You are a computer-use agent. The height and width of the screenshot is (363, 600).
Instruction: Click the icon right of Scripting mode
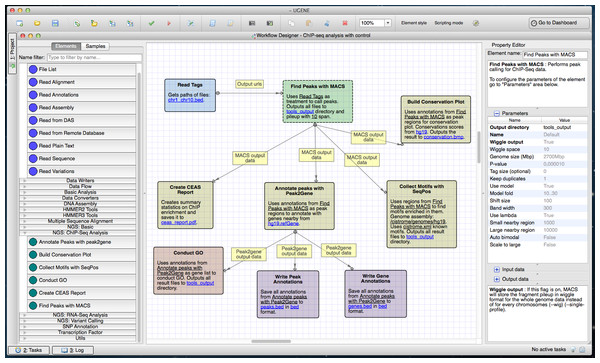point(476,23)
